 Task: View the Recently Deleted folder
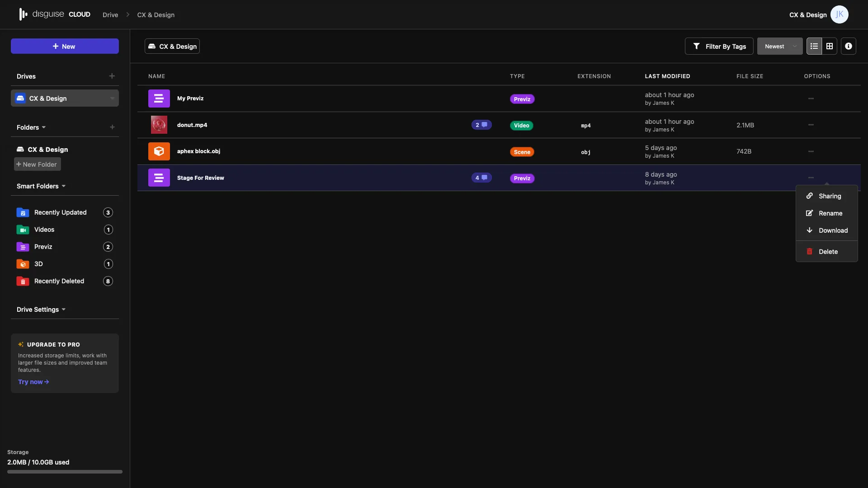(x=59, y=281)
